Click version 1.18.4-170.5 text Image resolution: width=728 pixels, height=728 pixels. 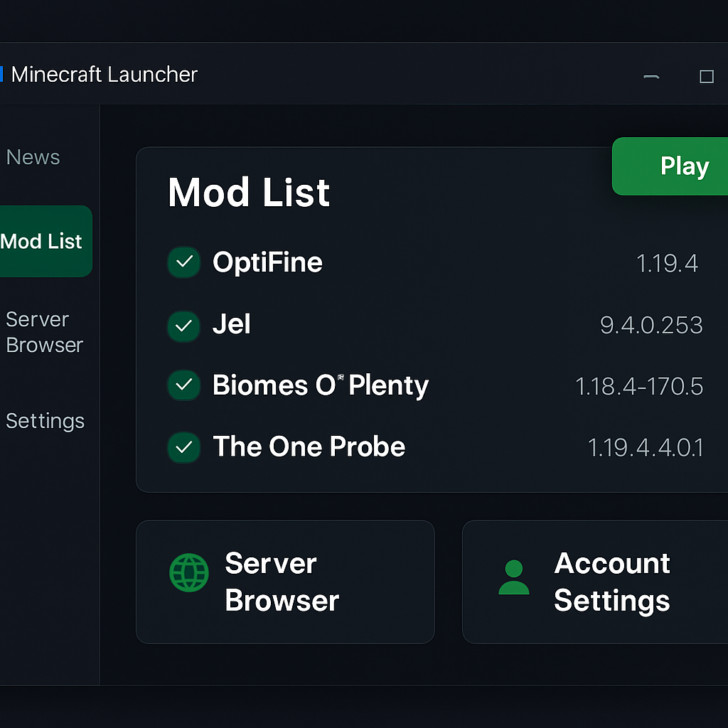tap(639, 386)
